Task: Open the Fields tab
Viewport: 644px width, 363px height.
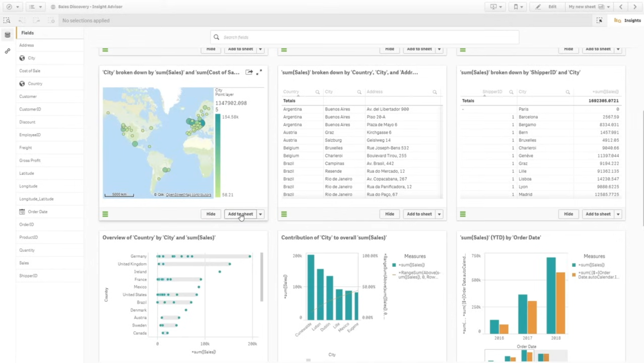Action: coord(28,33)
